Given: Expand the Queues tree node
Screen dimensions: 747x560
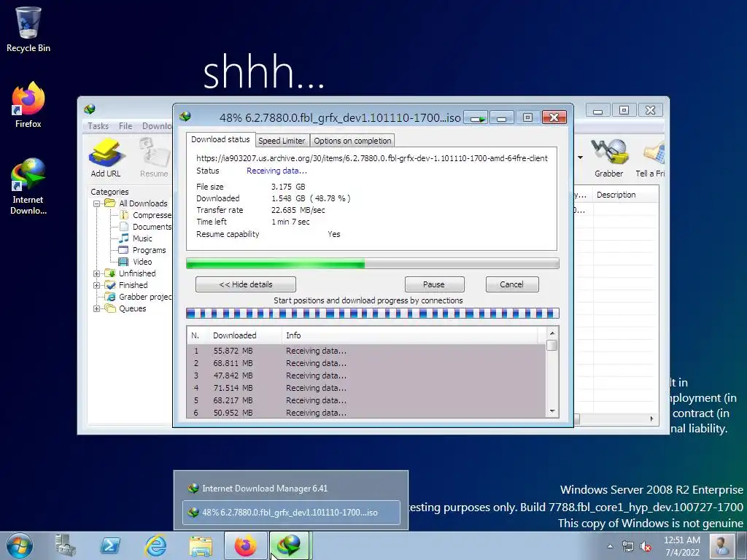Looking at the screenshot, I should click(x=96, y=308).
